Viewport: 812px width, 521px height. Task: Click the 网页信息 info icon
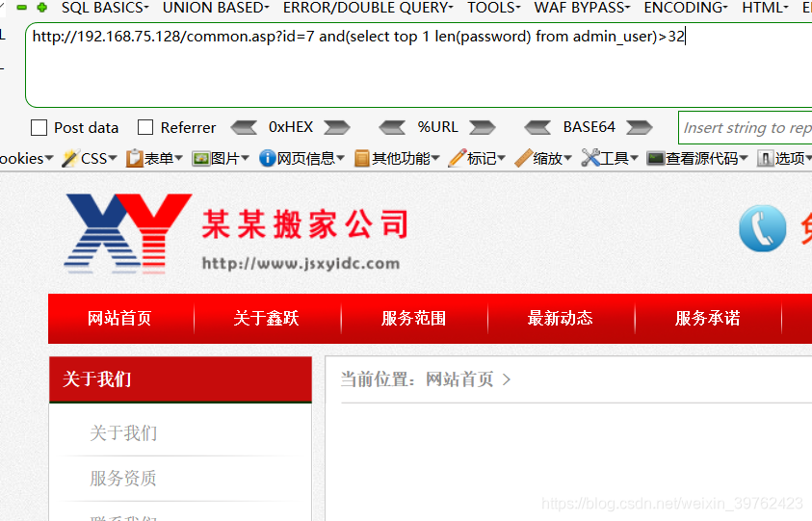(x=267, y=158)
